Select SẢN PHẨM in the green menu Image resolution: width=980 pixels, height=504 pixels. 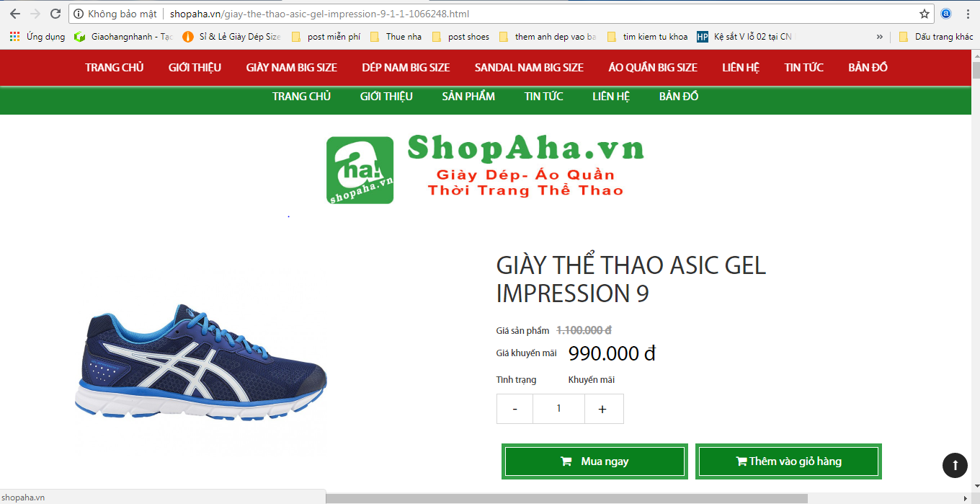coord(468,97)
